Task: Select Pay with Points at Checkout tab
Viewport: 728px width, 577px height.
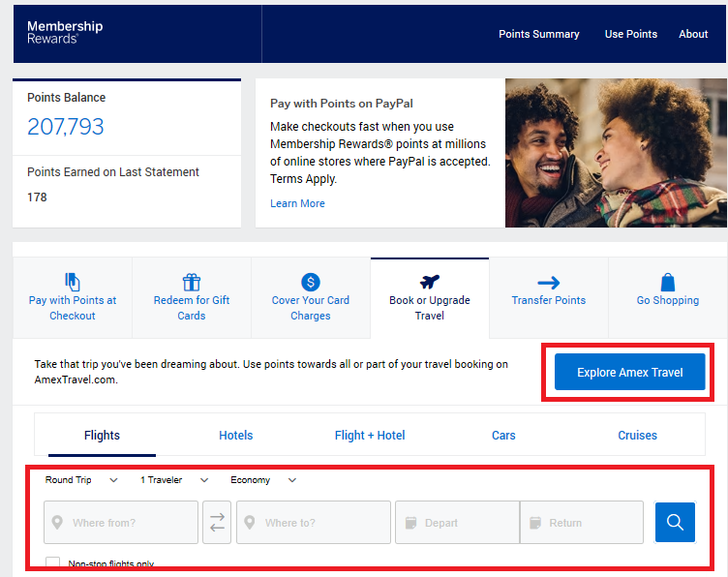Action: click(x=73, y=298)
